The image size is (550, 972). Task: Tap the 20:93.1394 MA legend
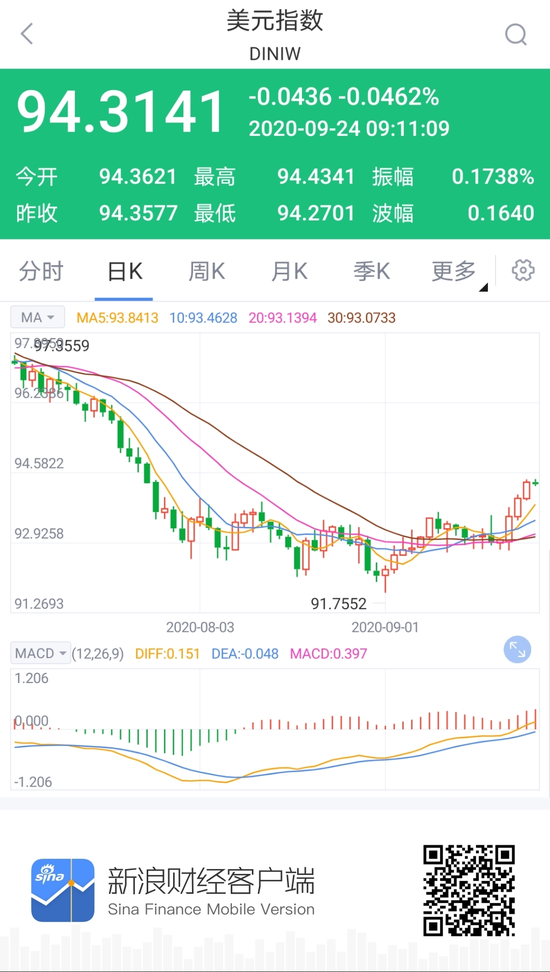pyautogui.click(x=283, y=318)
